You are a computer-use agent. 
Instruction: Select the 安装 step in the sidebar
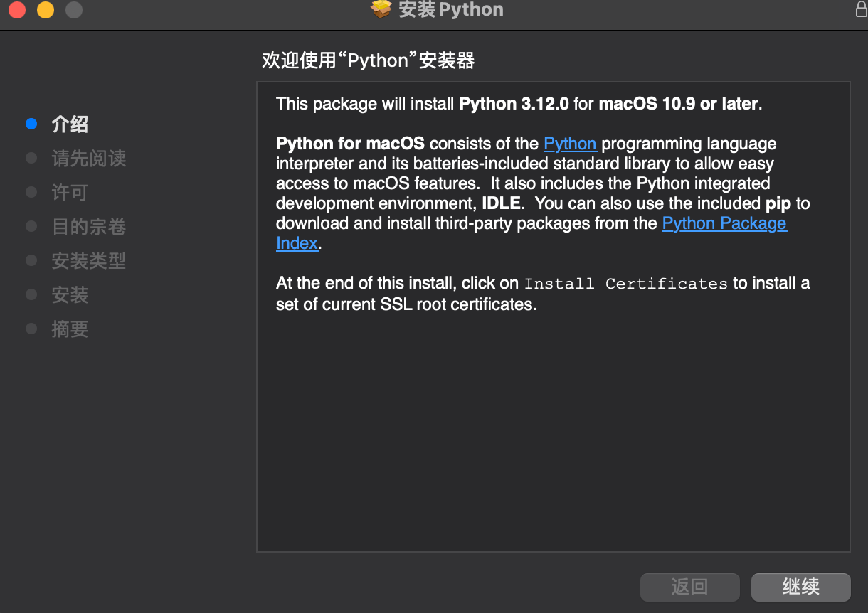tap(68, 294)
